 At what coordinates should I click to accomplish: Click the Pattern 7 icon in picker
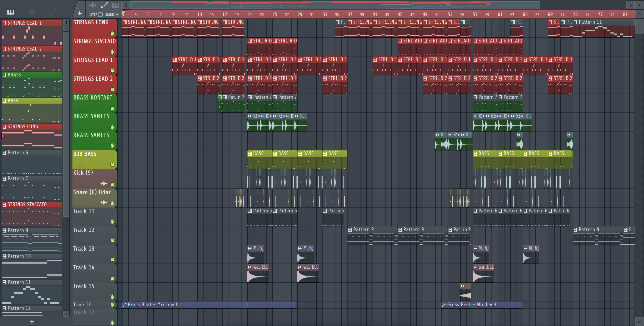pos(4,178)
